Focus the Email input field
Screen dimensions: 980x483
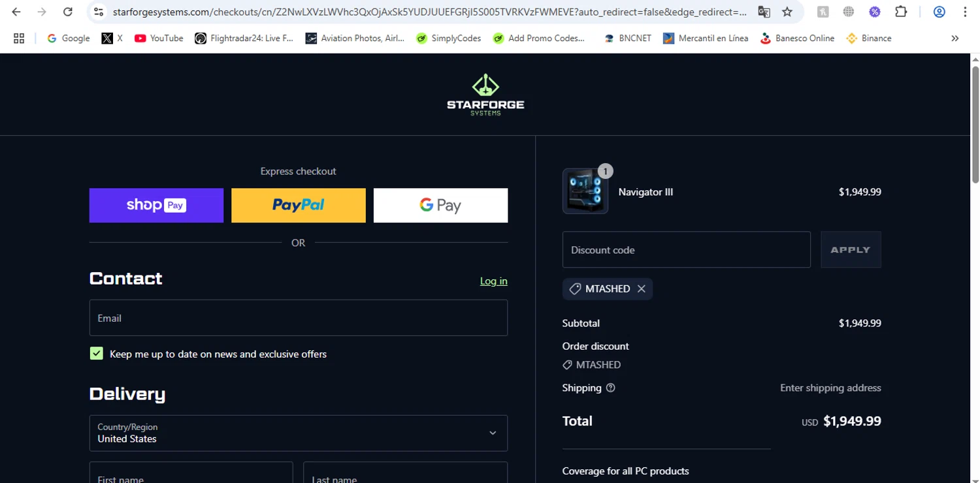[x=299, y=318]
